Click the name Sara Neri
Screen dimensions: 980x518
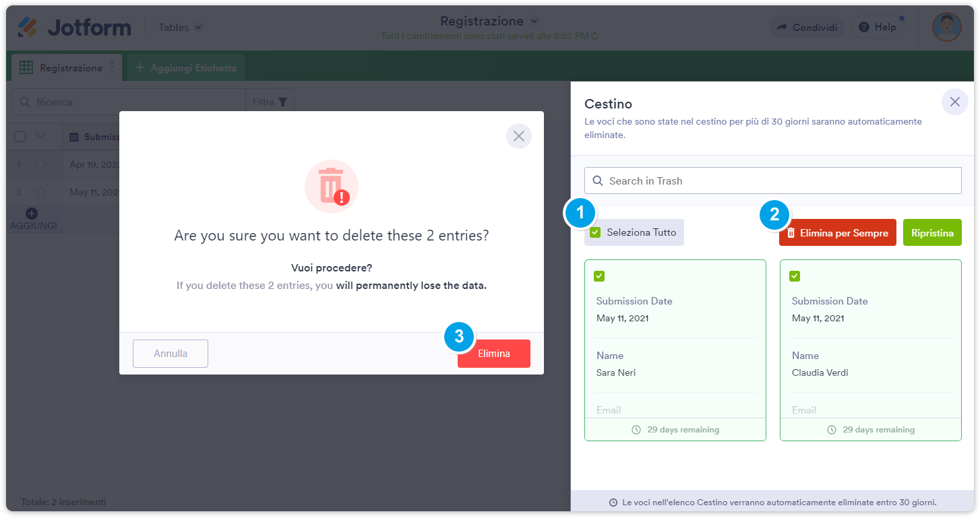616,373
